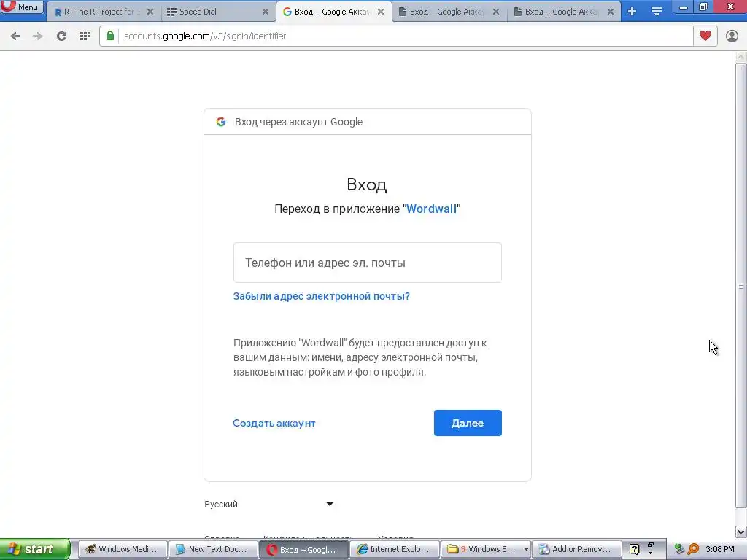Click the Google logo in card header
Screen dimensions: 747x560
(221, 122)
